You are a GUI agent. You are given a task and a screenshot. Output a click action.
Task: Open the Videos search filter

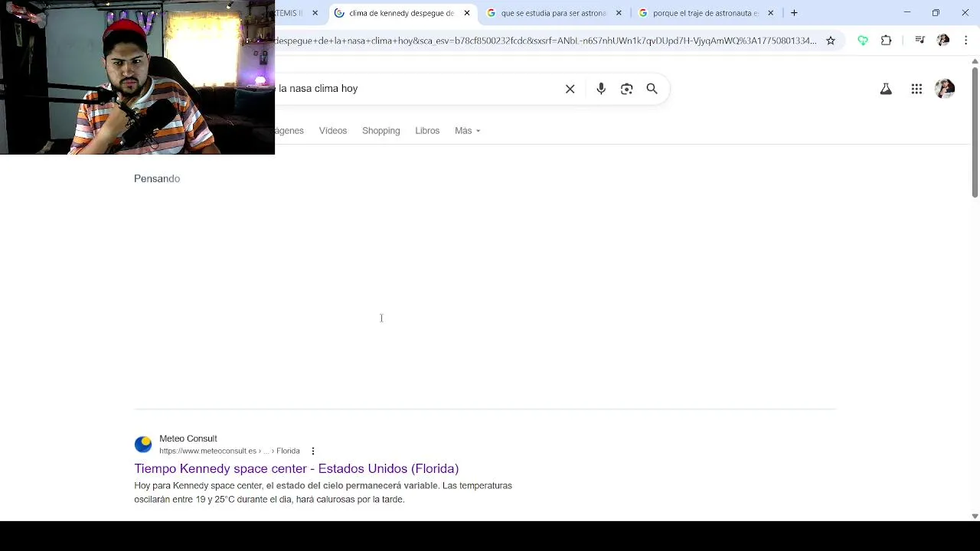point(333,131)
